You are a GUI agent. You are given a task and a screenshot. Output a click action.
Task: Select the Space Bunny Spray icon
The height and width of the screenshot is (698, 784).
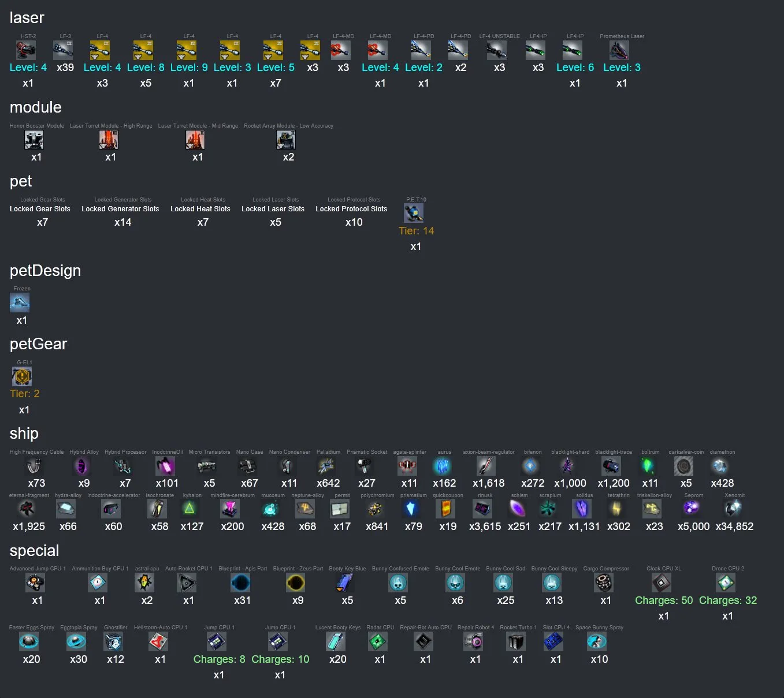point(597,641)
